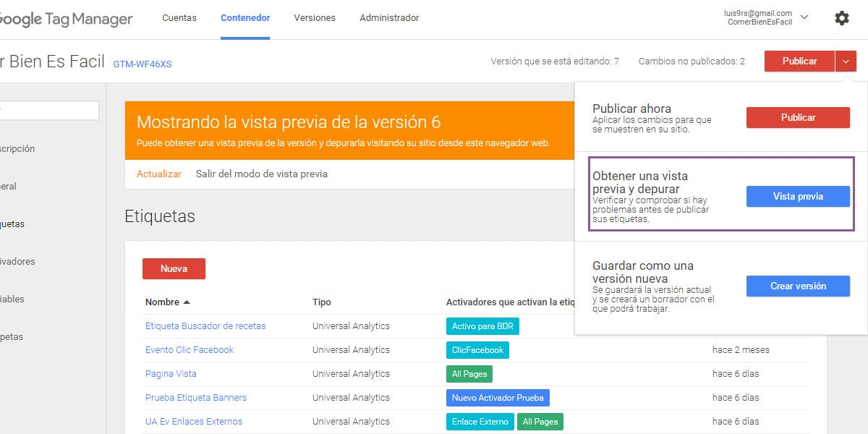The image size is (868, 434).
Task: Click the Enlace Externo trigger chip
Action: point(480,422)
